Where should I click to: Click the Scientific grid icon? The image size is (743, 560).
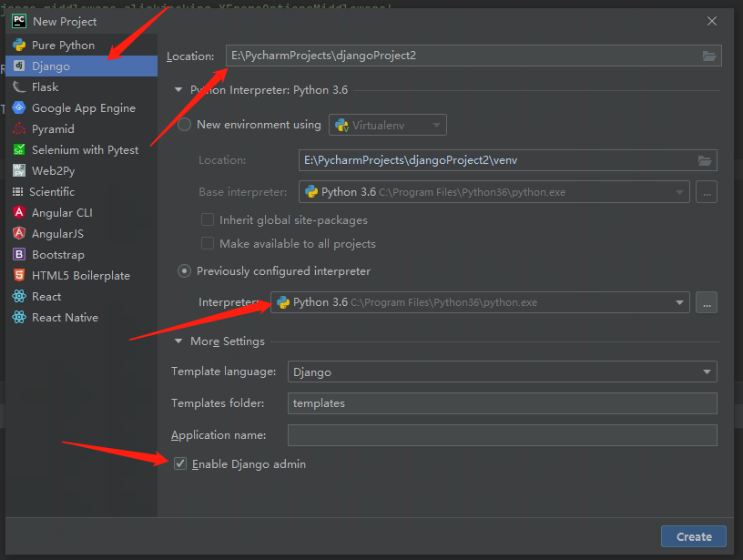point(17,191)
